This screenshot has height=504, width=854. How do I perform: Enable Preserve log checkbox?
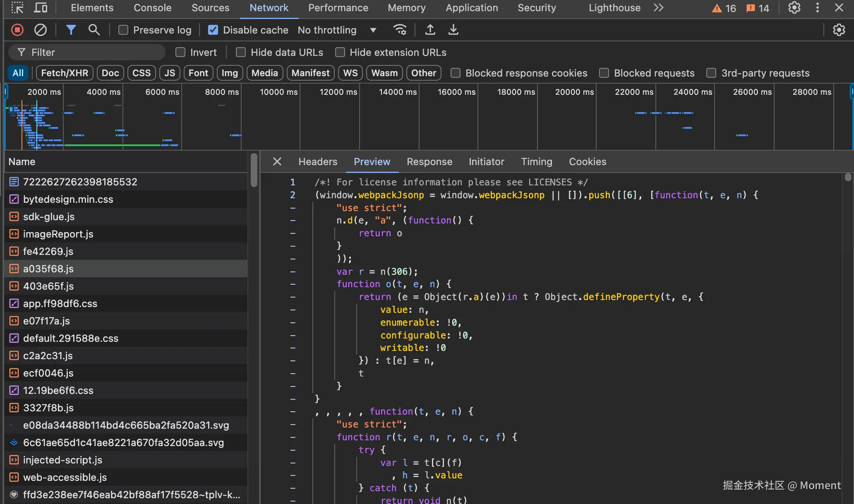coord(123,30)
